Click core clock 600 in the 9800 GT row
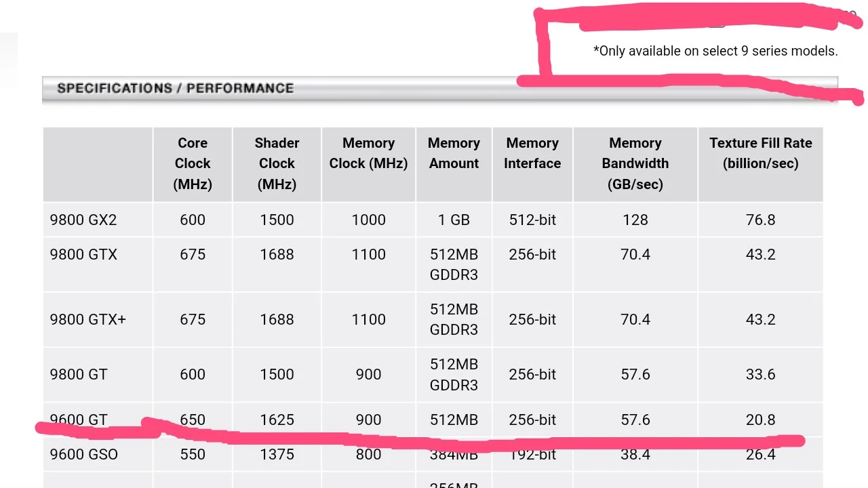Screen dimensions: 868x488 193,374
